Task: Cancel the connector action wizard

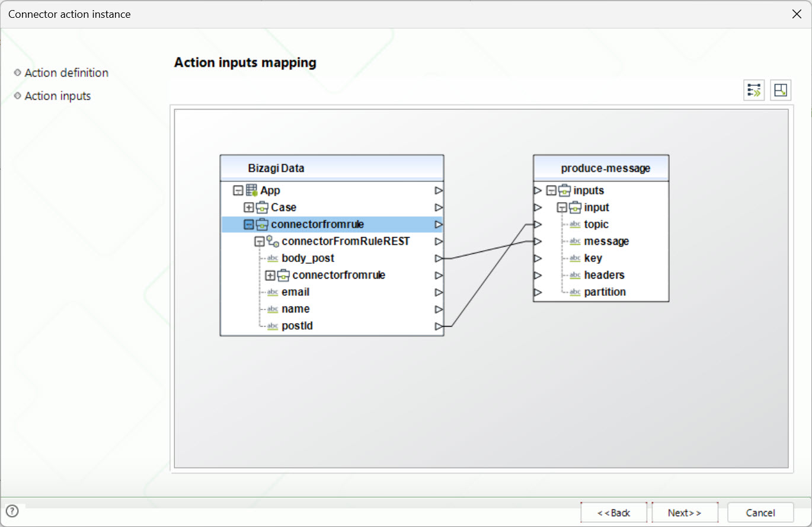Action: tap(760, 513)
